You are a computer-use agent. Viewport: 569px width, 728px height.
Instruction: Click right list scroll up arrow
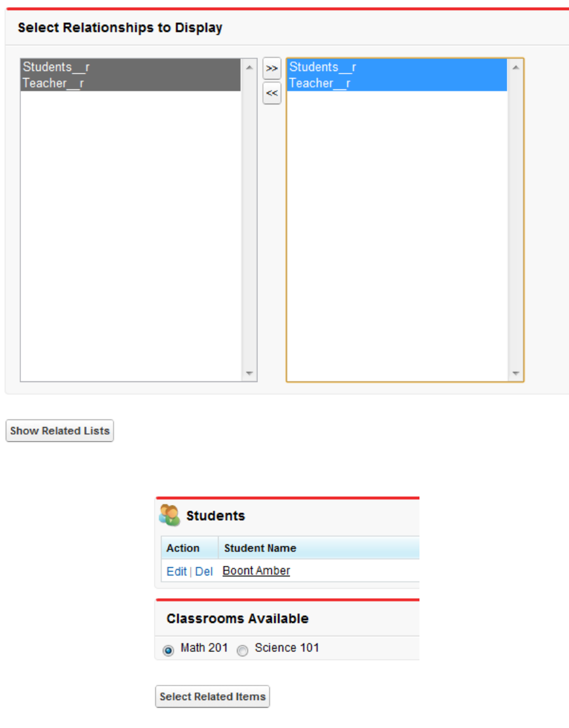(x=516, y=67)
